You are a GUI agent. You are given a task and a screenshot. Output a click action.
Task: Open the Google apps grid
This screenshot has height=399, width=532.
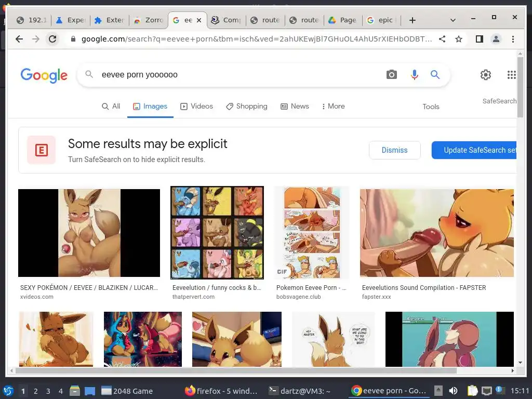(x=511, y=75)
